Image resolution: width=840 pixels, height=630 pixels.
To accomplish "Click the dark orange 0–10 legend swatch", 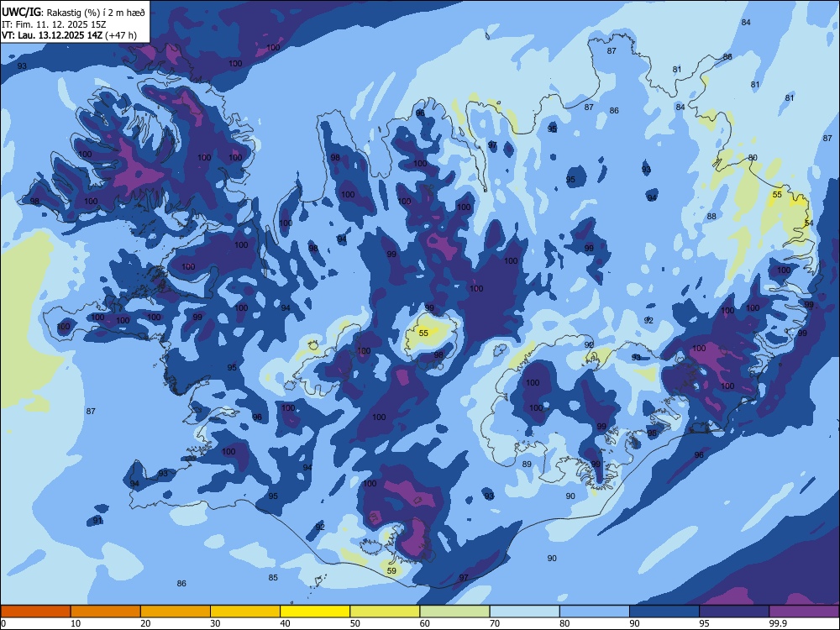I will (35, 612).
